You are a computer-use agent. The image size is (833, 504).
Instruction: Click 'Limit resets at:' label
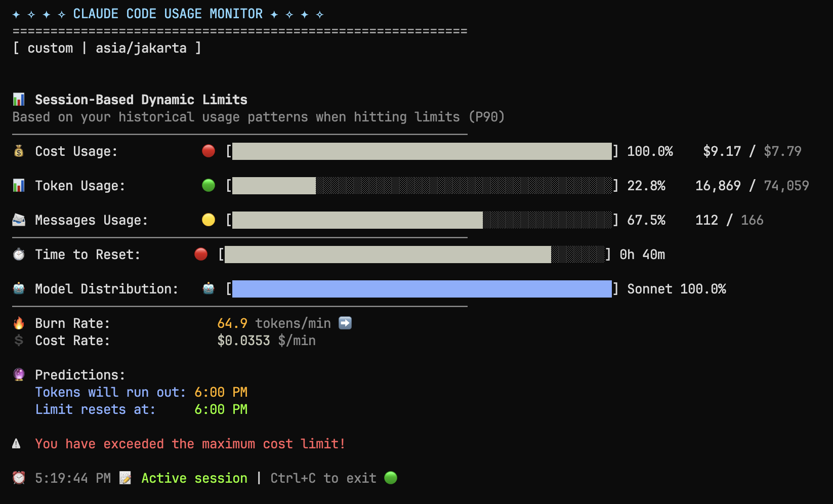96,409
